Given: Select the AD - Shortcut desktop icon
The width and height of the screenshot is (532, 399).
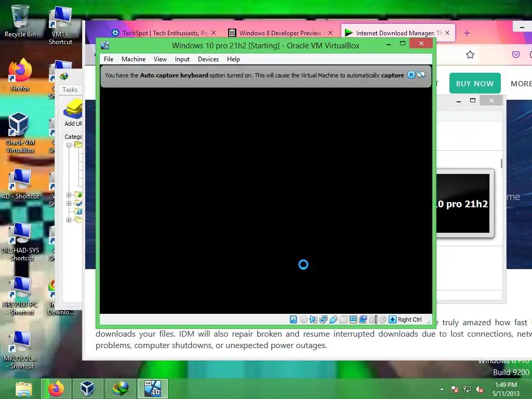Looking at the screenshot, I should (20, 184).
